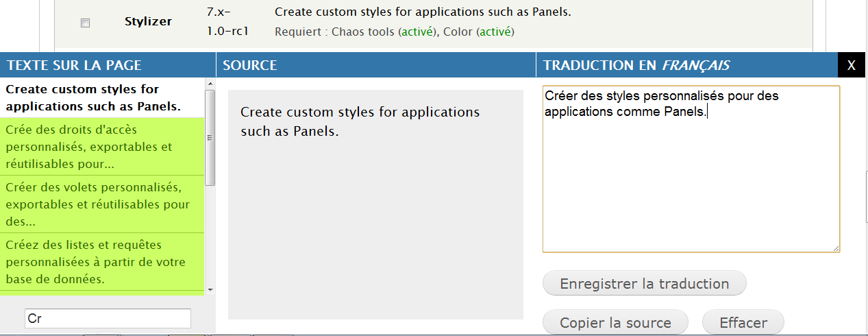Image resolution: width=868 pixels, height=336 pixels.
Task: Click 'TRADUCTION EN FRANÇAIS' header
Action: click(636, 65)
